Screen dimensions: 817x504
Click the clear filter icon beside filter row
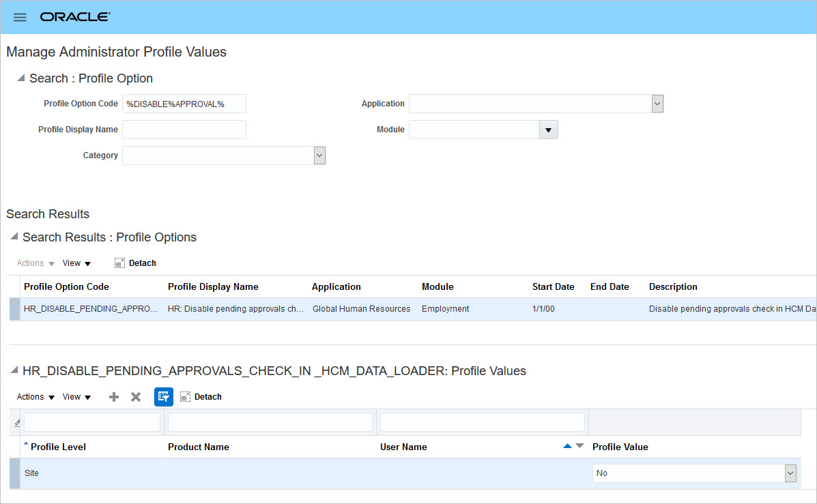tap(16, 422)
